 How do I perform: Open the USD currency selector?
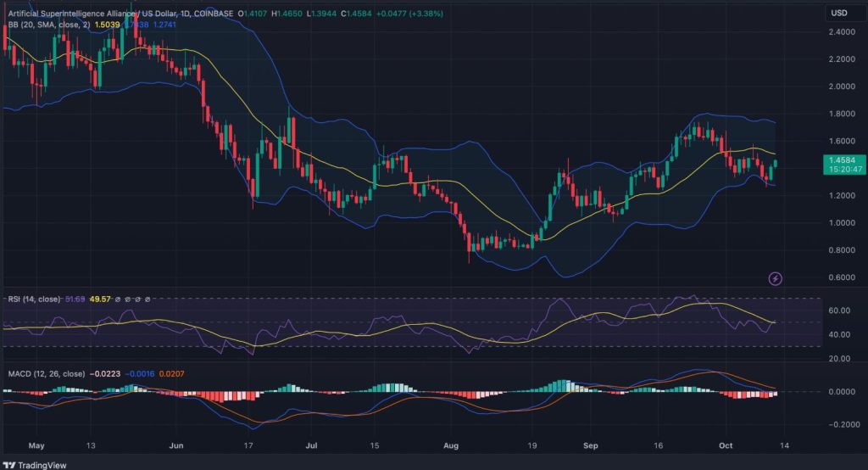tap(839, 13)
